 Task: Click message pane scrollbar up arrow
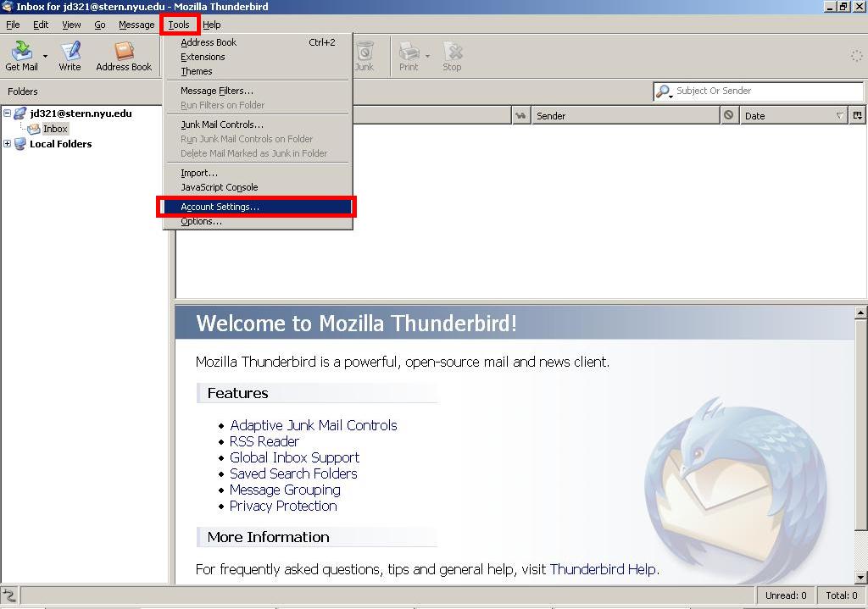coord(861,313)
